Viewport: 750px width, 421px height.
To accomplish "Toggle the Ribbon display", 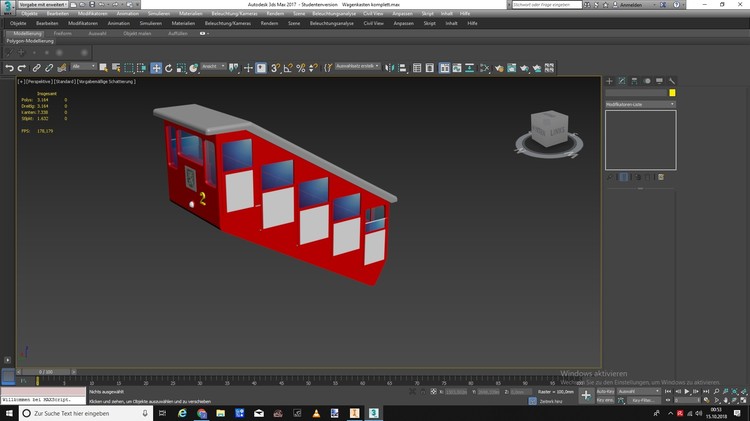I will [444, 68].
